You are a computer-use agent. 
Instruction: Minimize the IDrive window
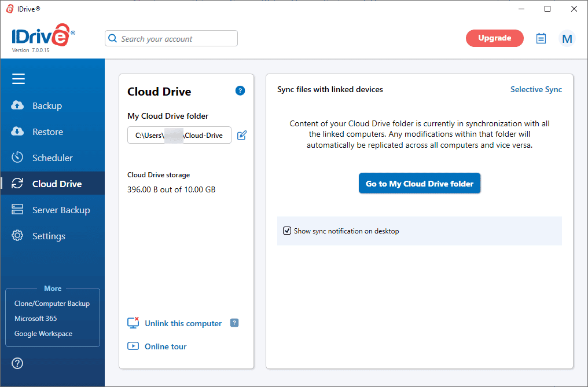[521, 9]
